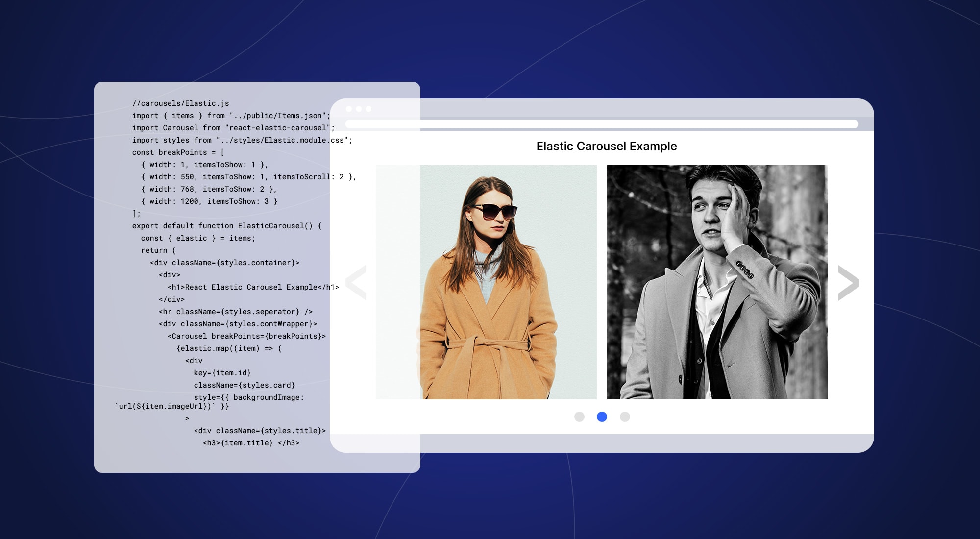Click the next slide right arrow

click(848, 283)
